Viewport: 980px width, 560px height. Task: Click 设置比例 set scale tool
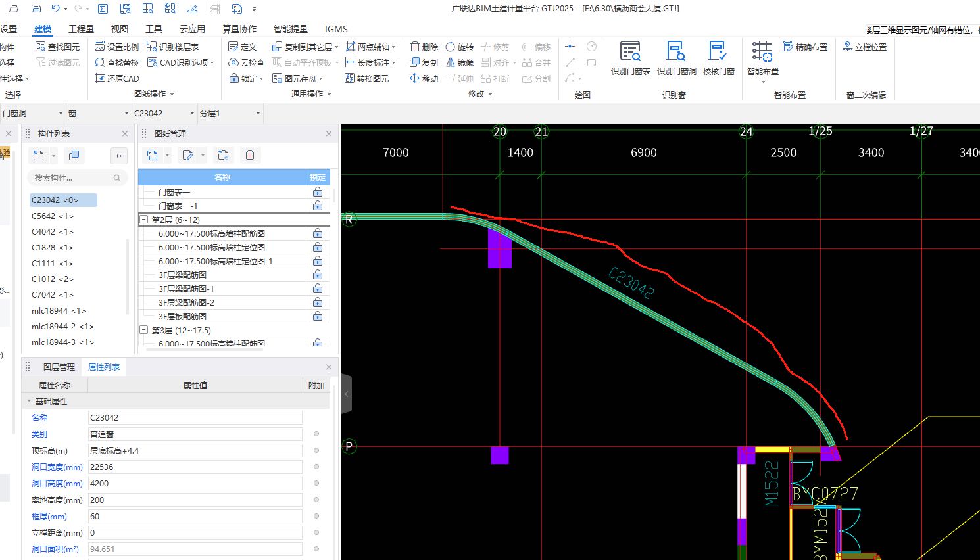point(116,47)
